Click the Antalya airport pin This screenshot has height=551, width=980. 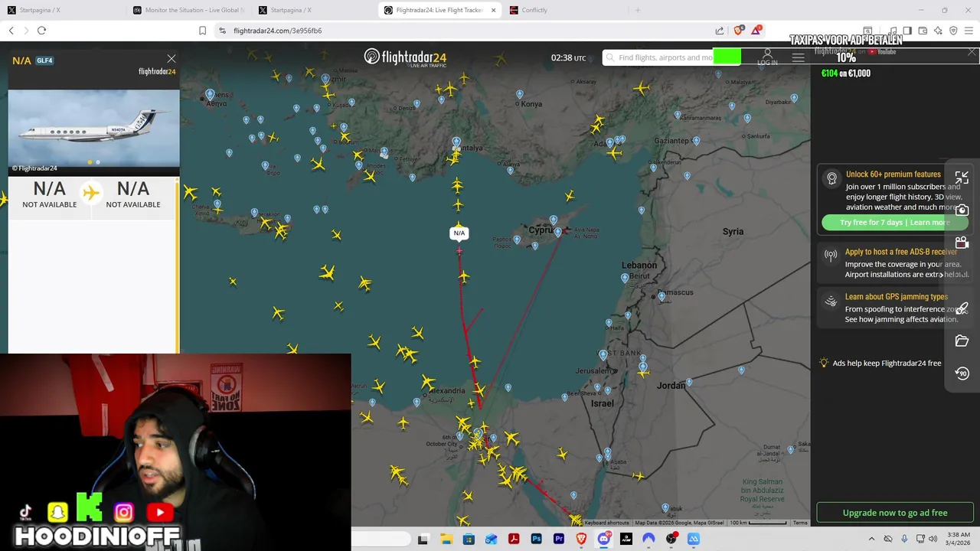click(456, 142)
